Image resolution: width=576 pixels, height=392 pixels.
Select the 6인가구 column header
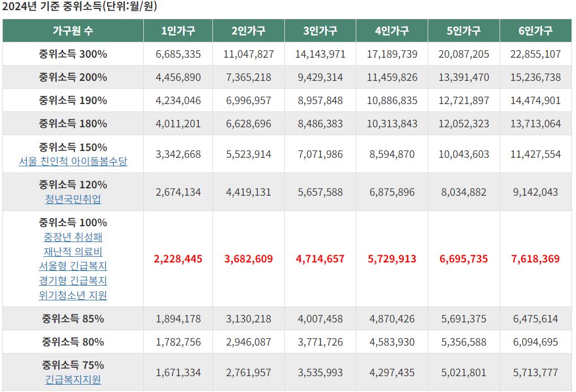coord(535,32)
